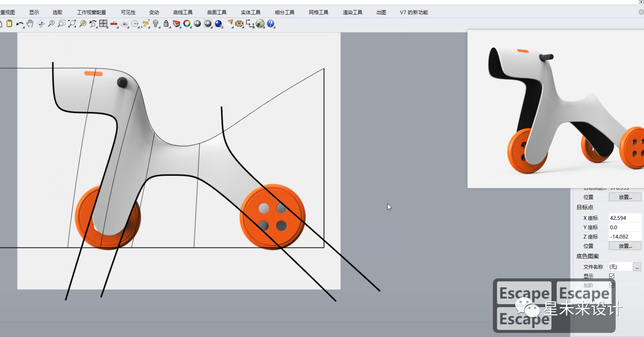Click the Z 座标 field showing -14.082
The image size is (644, 337).
(625, 237)
